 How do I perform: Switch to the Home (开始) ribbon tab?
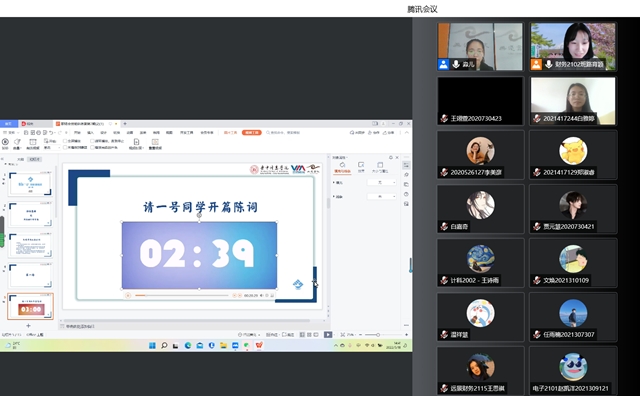[77, 133]
